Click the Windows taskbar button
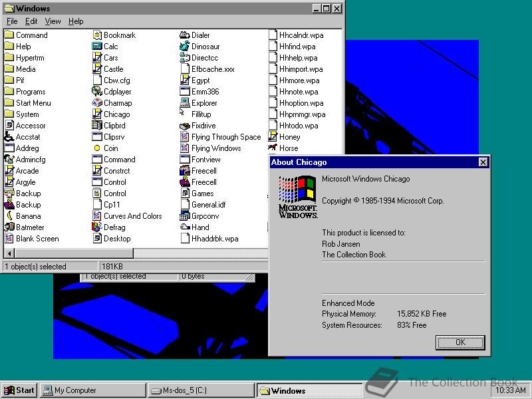The image size is (532, 399). pos(309,390)
